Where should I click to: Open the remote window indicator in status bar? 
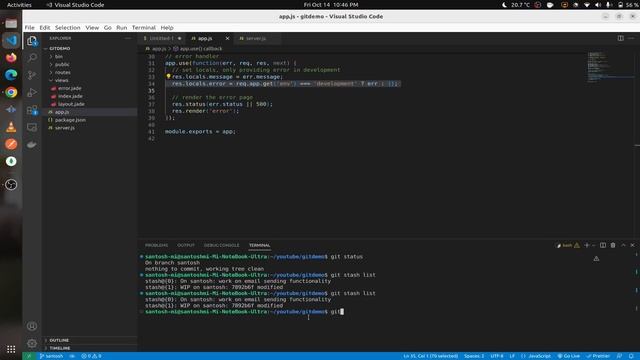29,356
